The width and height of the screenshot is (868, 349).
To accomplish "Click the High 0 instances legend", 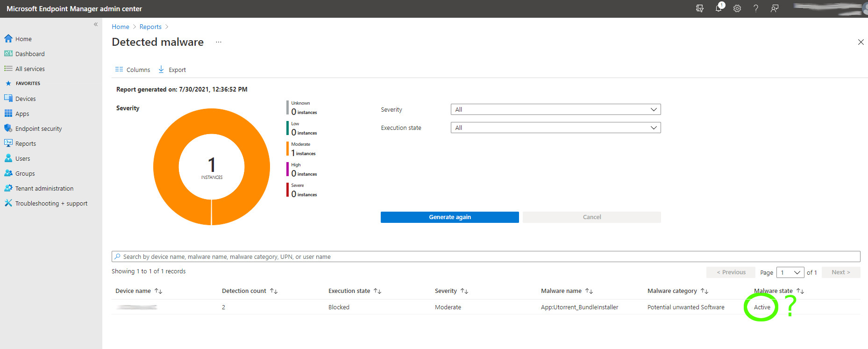I will click(302, 170).
